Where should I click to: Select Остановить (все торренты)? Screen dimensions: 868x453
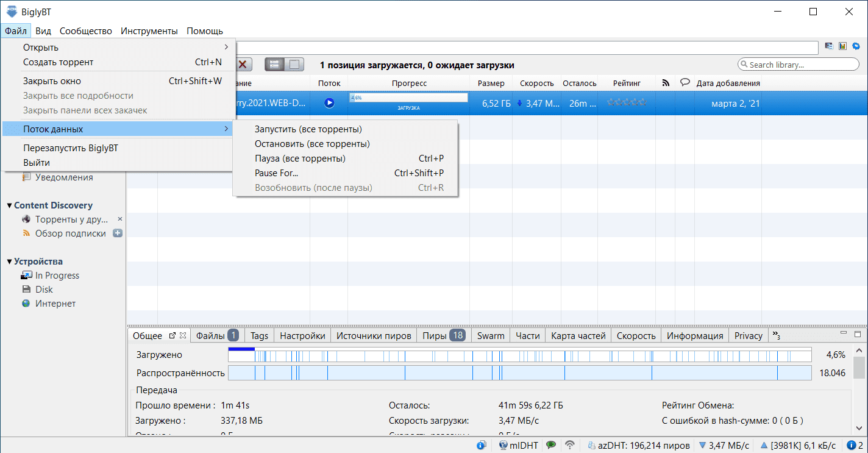coord(346,144)
